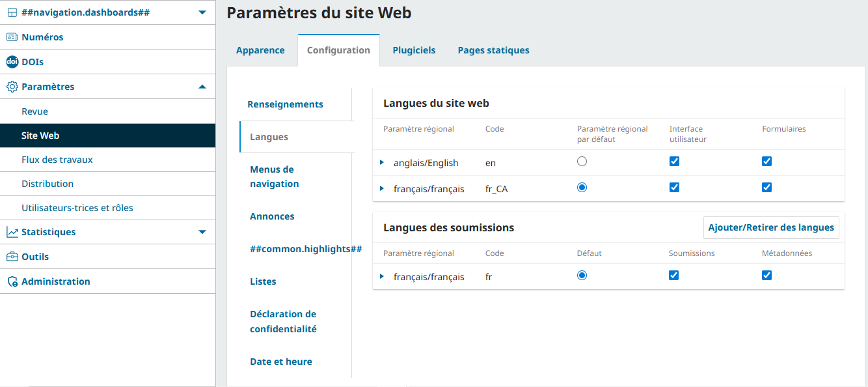This screenshot has width=868, height=387.
Task: Click the Numéros issue list icon
Action: point(12,37)
